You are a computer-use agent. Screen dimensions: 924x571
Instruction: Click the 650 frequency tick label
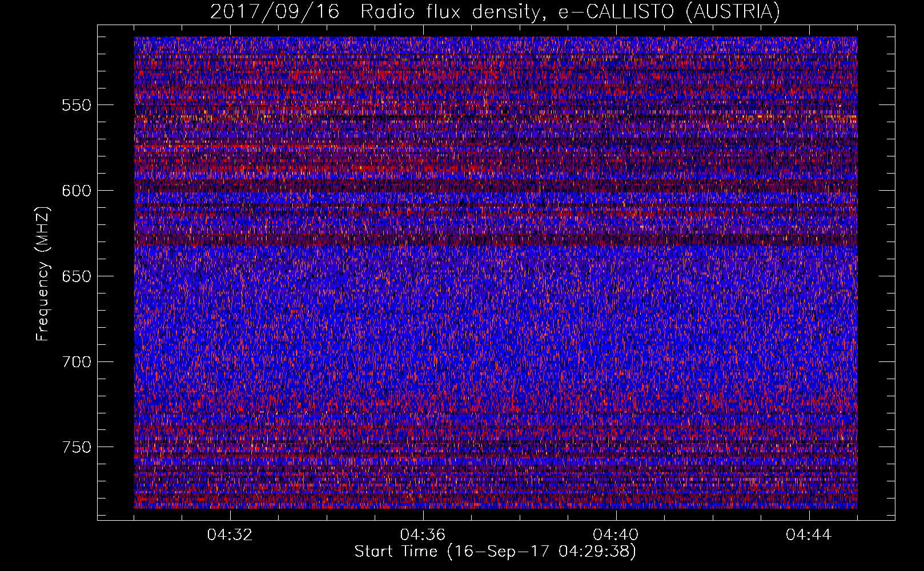77,276
